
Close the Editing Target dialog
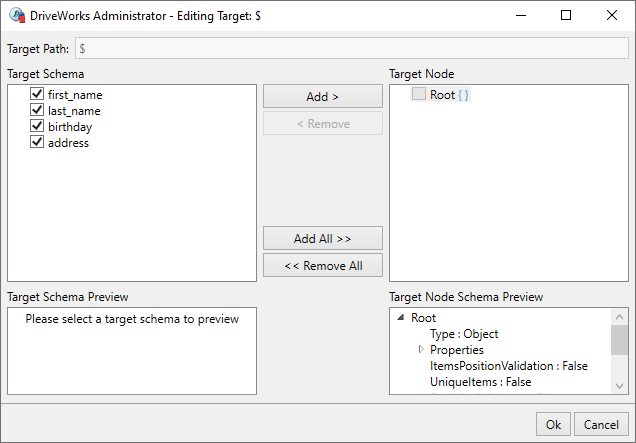click(612, 15)
